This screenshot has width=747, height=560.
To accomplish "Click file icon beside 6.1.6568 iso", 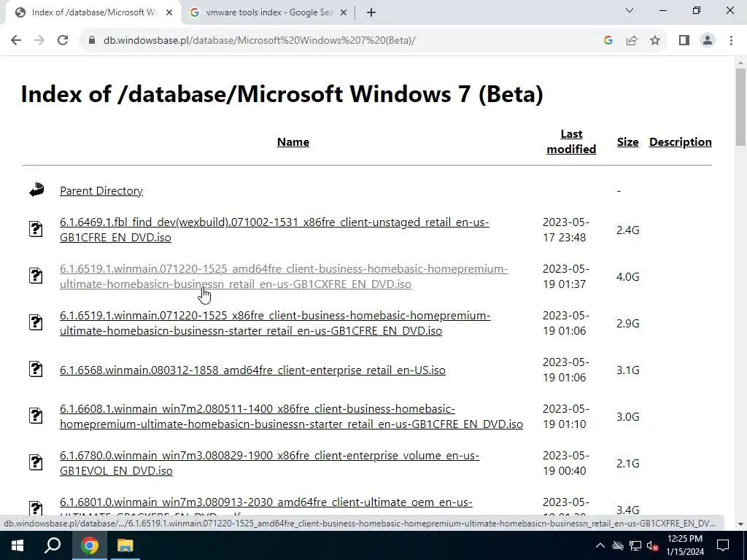I will tap(36, 369).
